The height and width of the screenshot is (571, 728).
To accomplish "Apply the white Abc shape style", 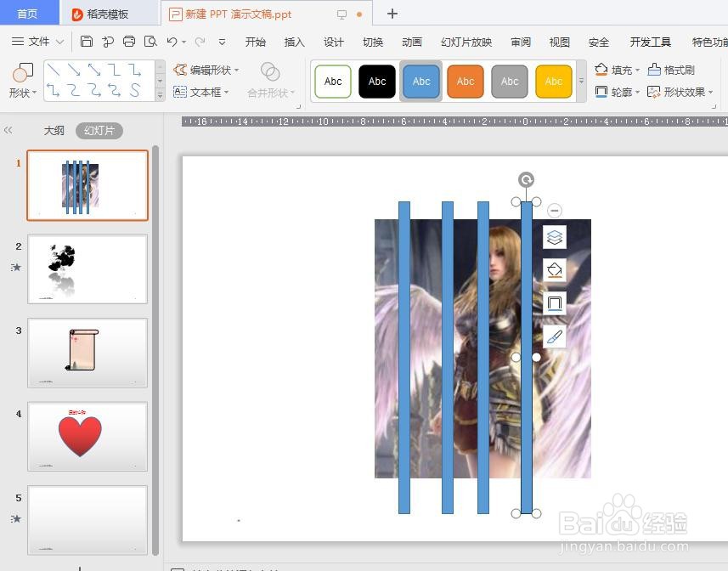I will point(333,82).
